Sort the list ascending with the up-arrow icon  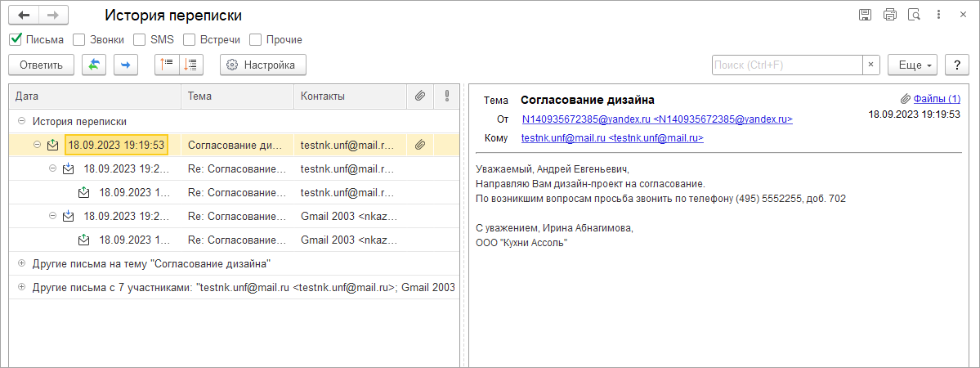pos(167,65)
